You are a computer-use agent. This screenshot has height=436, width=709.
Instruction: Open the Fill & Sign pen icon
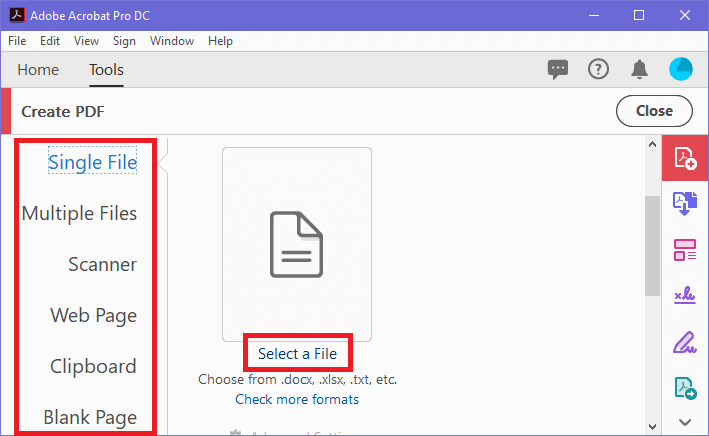(685, 342)
